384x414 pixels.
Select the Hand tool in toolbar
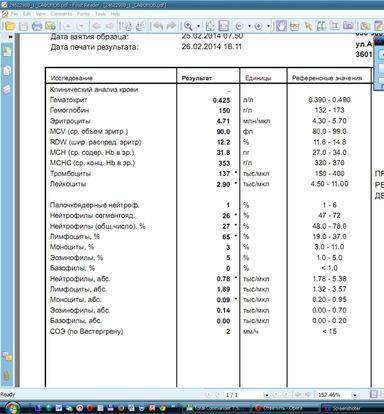tap(281, 26)
